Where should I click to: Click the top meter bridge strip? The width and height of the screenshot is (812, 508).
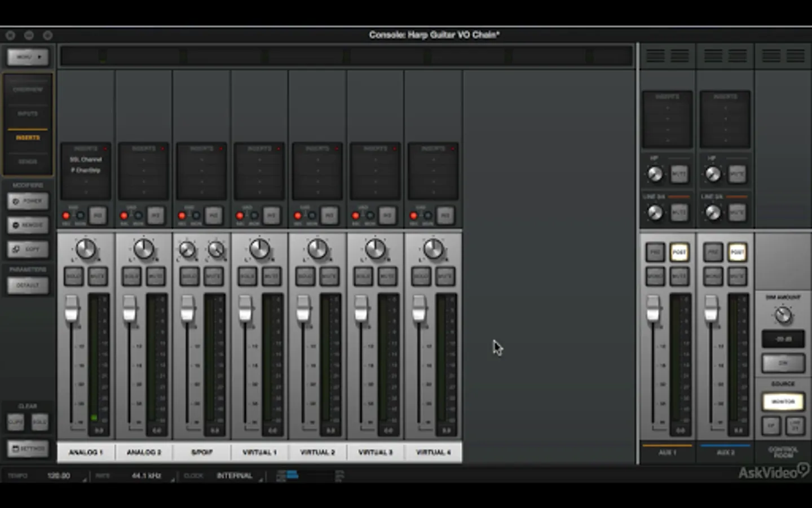[347, 56]
